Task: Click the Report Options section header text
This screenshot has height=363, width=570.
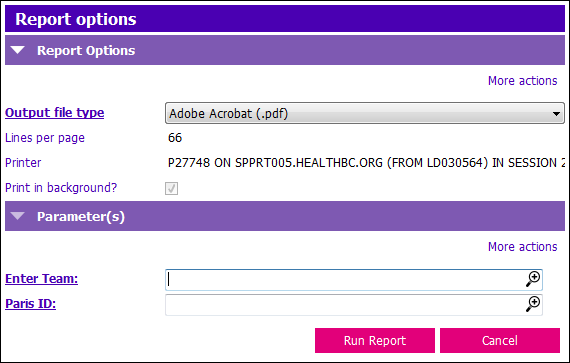Action: tap(86, 51)
